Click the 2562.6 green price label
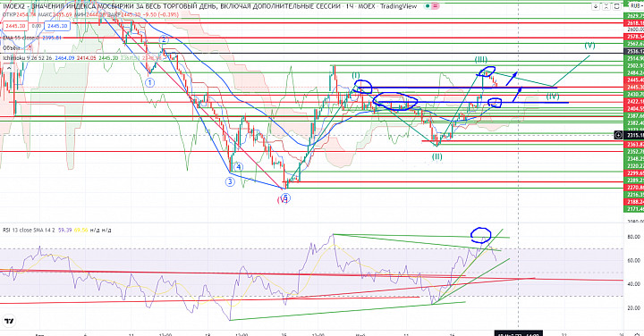Image resolution: width=644 pixels, height=336 pixels. click(x=635, y=44)
